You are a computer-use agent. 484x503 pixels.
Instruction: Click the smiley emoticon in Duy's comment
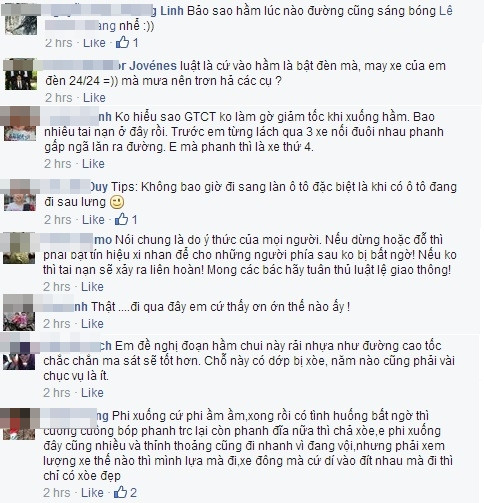[x=117, y=202]
